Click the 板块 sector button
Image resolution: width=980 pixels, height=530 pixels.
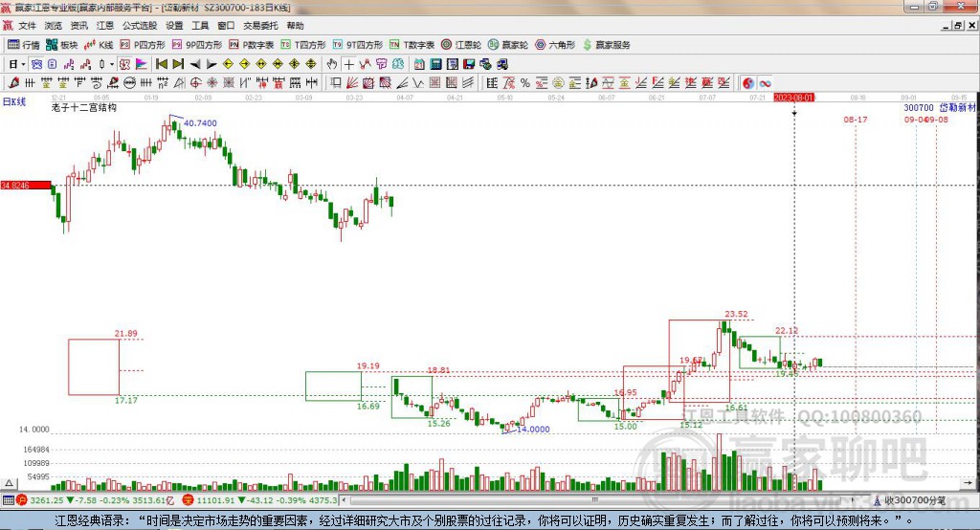coord(62,45)
